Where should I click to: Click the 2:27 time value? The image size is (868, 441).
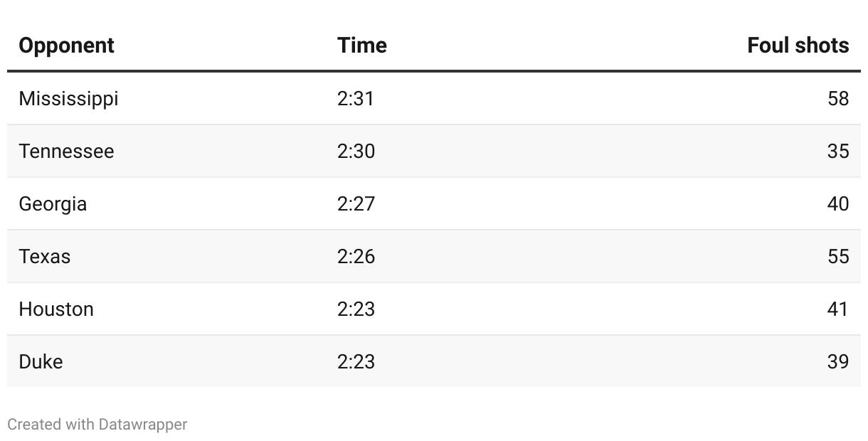(x=356, y=203)
